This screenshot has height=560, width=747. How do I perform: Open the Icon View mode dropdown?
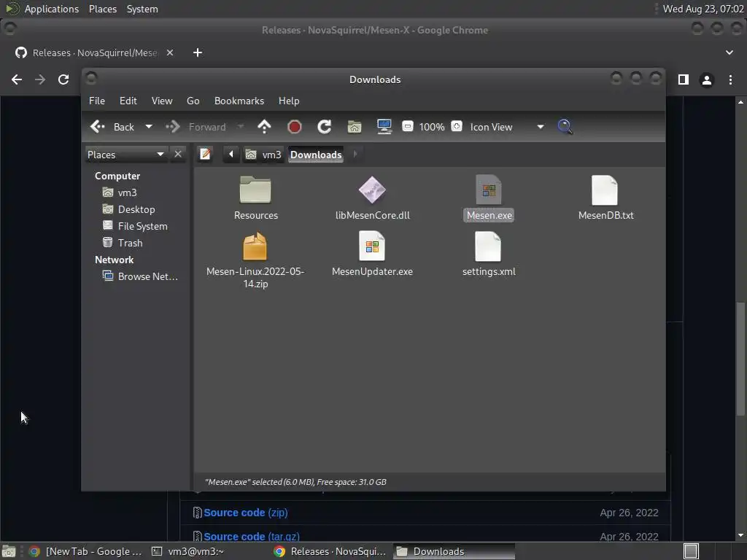(x=507, y=127)
